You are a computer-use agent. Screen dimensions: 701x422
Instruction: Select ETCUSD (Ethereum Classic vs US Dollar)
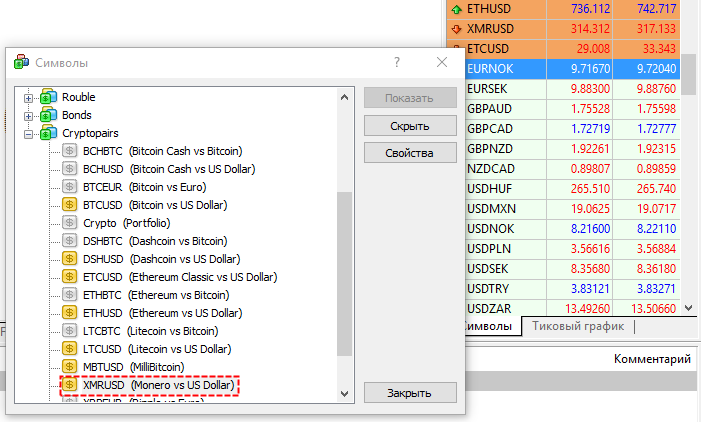[x=180, y=277]
